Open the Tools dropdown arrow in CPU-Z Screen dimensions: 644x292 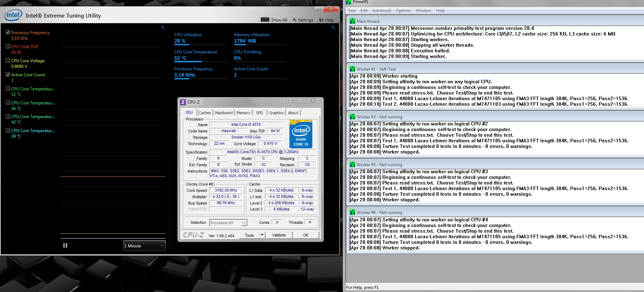(x=262, y=235)
